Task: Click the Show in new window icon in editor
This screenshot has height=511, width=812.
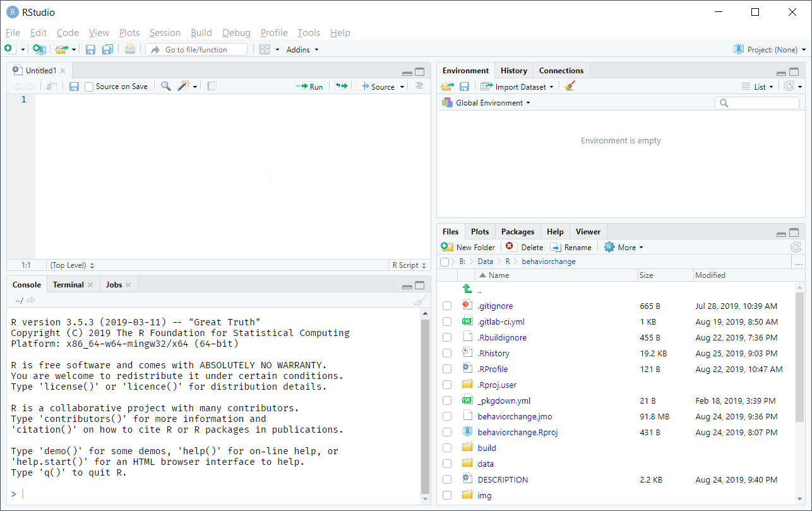Action: pyautogui.click(x=52, y=87)
